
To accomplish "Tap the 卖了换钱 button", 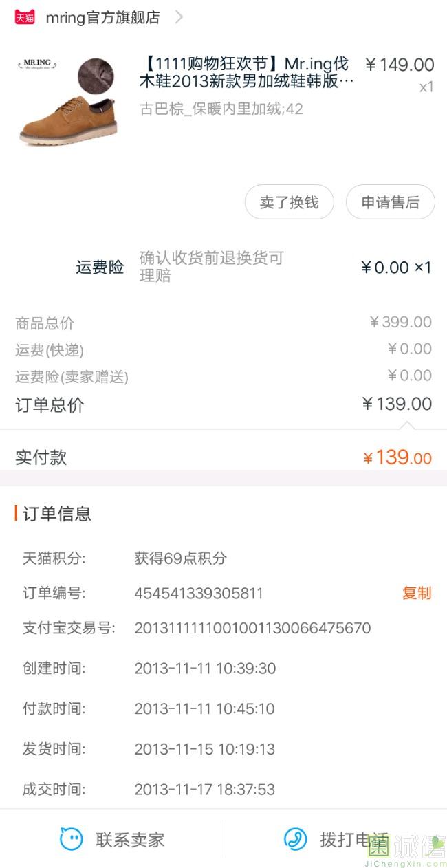I will pos(289,202).
